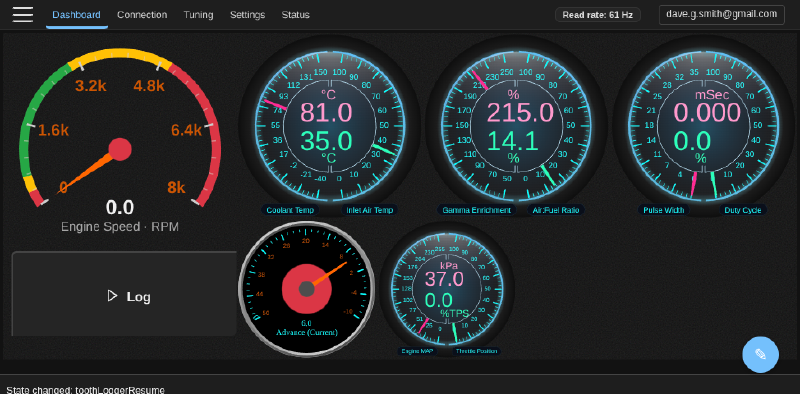Image resolution: width=800 pixels, height=394 pixels.
Task: Go to the Tuning tab
Action: click(x=198, y=15)
